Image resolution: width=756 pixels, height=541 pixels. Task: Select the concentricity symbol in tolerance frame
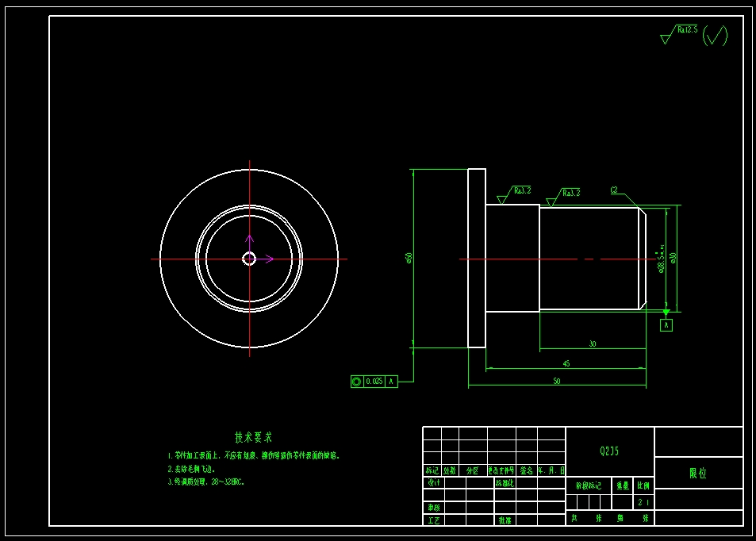[x=357, y=382]
